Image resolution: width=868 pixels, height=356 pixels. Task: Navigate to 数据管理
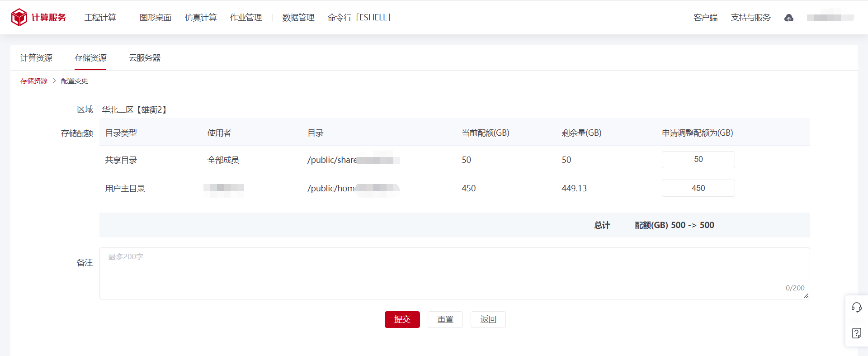coord(298,18)
